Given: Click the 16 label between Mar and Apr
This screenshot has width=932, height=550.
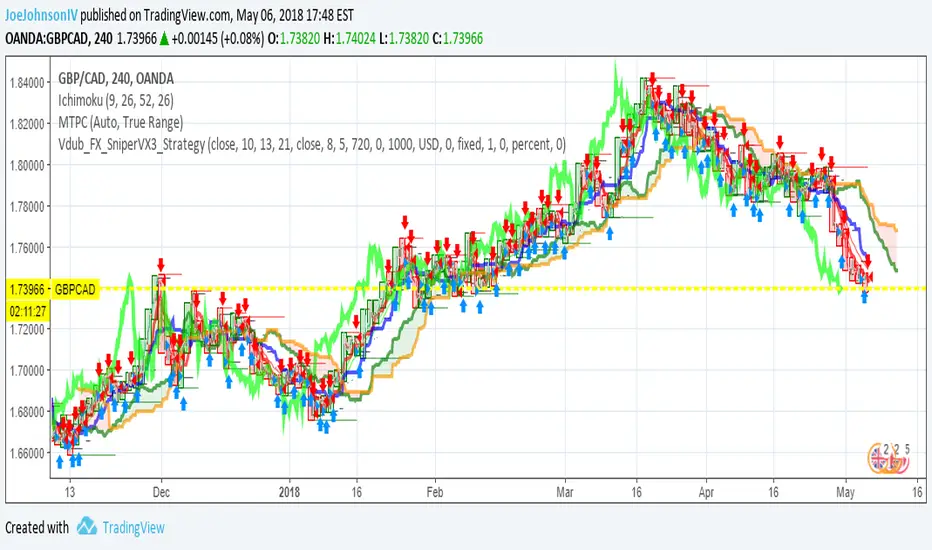Looking at the screenshot, I should (637, 492).
